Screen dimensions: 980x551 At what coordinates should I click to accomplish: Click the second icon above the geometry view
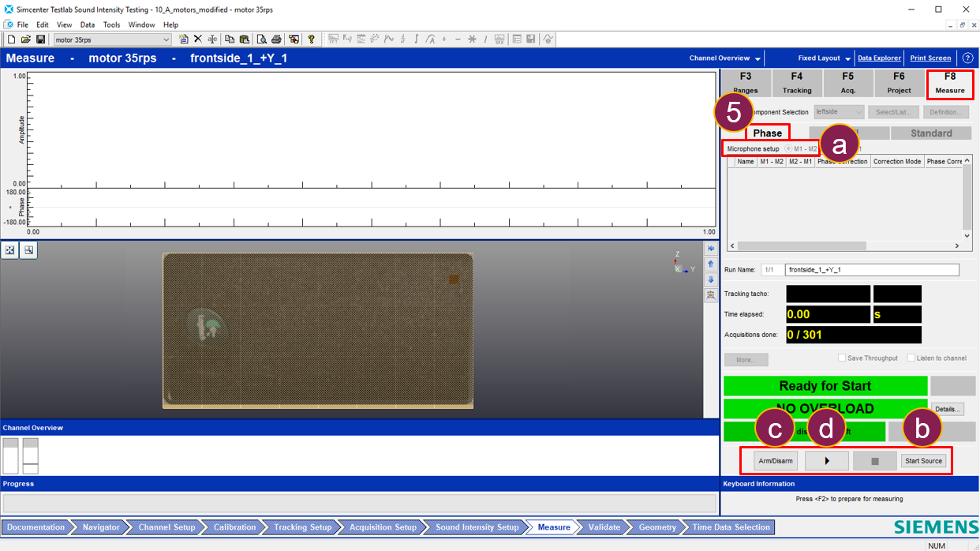[x=28, y=250]
